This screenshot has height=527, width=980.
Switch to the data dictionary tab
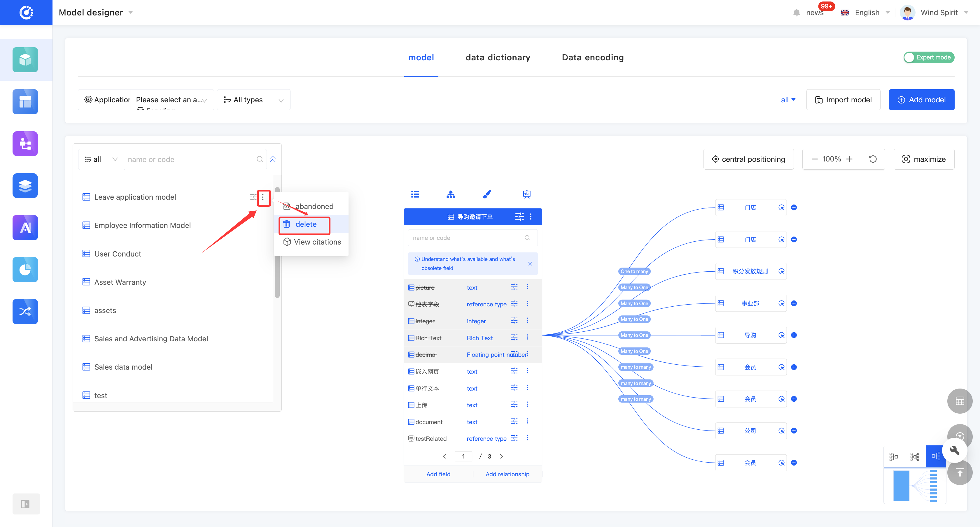point(498,57)
